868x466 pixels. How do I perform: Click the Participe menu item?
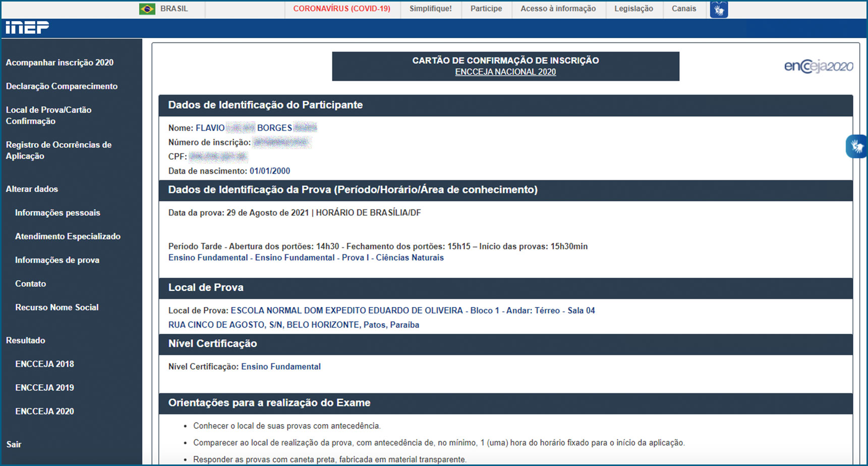pos(486,9)
